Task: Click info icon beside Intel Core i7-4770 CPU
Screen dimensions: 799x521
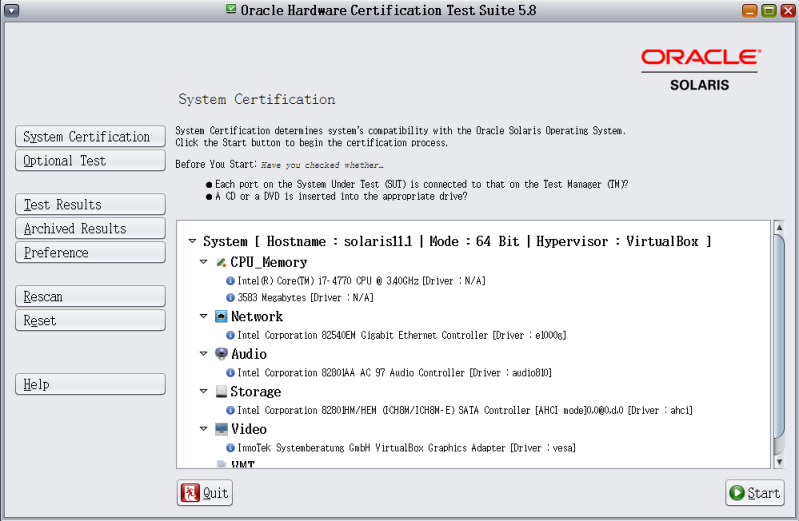Action: 230,281
